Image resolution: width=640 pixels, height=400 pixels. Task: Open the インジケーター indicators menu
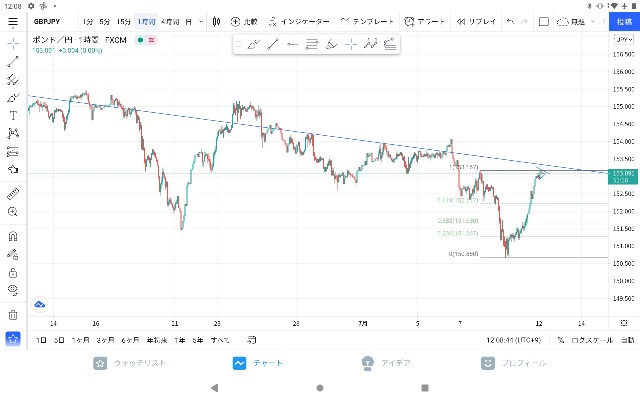299,22
